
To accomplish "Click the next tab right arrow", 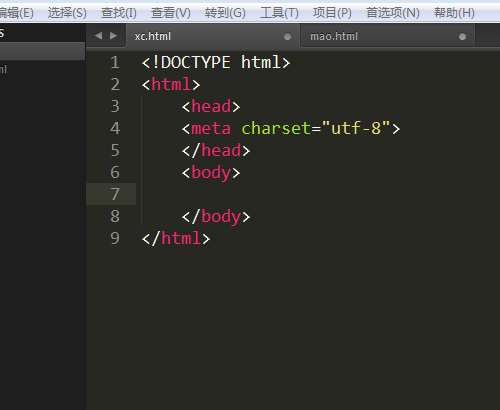I will click(x=114, y=35).
